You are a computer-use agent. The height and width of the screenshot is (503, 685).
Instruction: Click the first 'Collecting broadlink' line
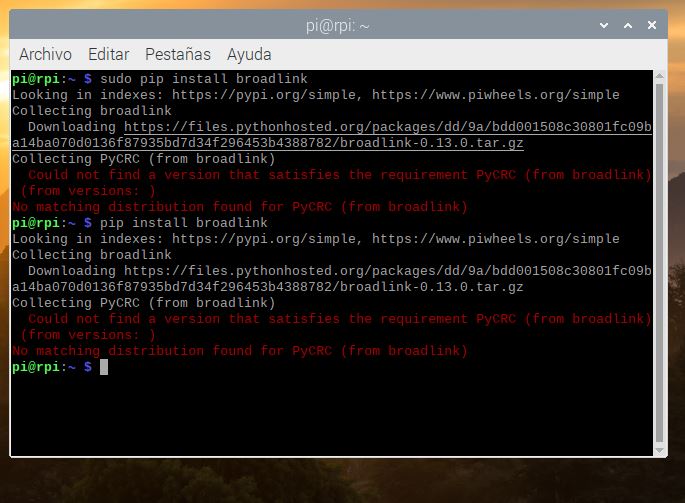tap(92, 111)
